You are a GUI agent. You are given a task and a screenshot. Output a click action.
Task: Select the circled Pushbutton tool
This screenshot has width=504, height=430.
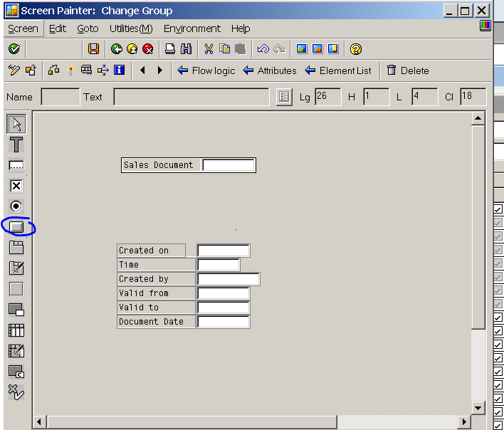pyautogui.click(x=16, y=227)
